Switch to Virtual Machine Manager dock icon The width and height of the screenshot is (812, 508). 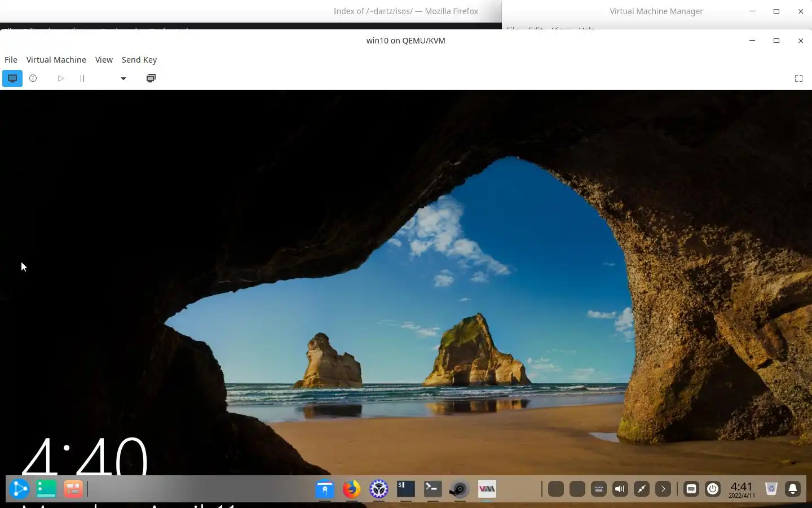point(487,489)
